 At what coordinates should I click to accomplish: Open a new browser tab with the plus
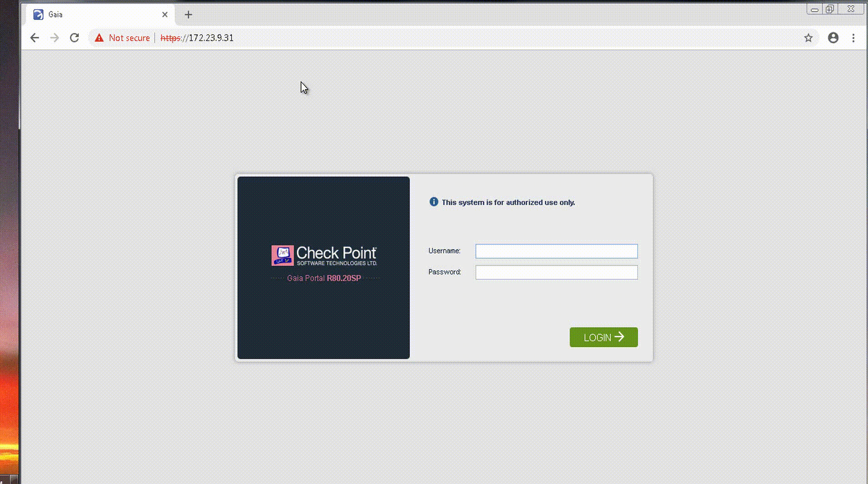pos(188,14)
